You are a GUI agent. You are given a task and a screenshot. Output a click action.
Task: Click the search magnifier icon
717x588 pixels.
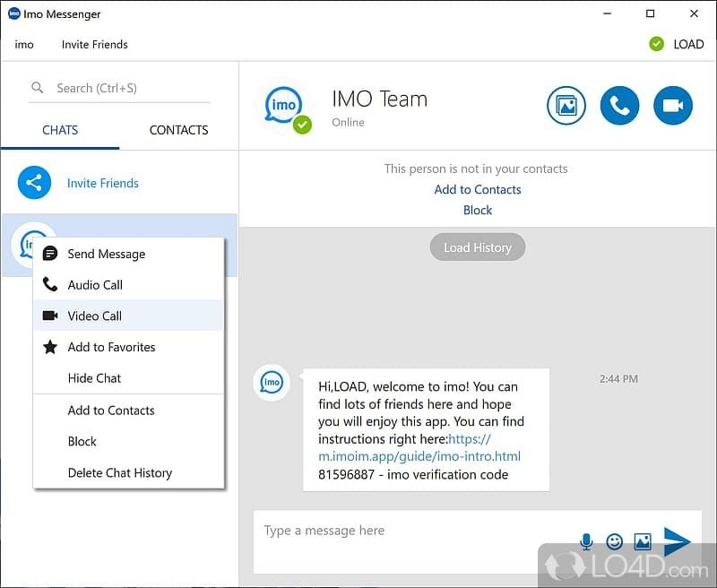click(37, 87)
